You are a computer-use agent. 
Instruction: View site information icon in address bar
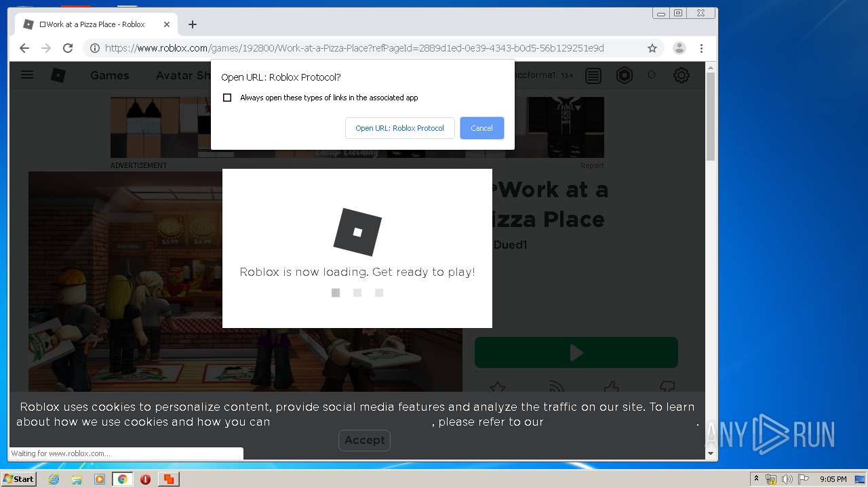[95, 48]
